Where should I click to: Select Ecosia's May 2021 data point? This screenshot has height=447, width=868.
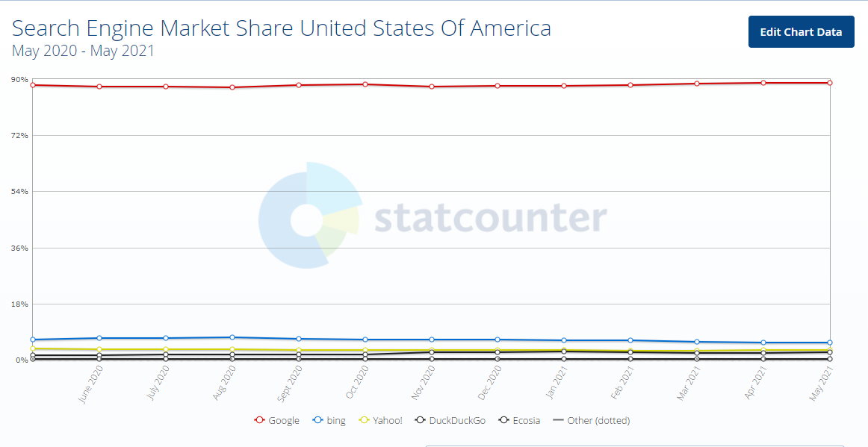[x=830, y=359]
